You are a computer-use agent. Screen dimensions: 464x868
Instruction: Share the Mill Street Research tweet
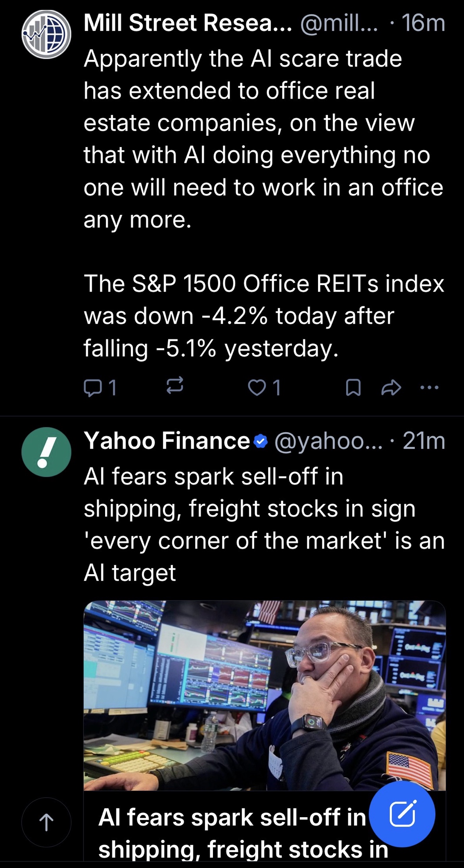click(x=391, y=387)
